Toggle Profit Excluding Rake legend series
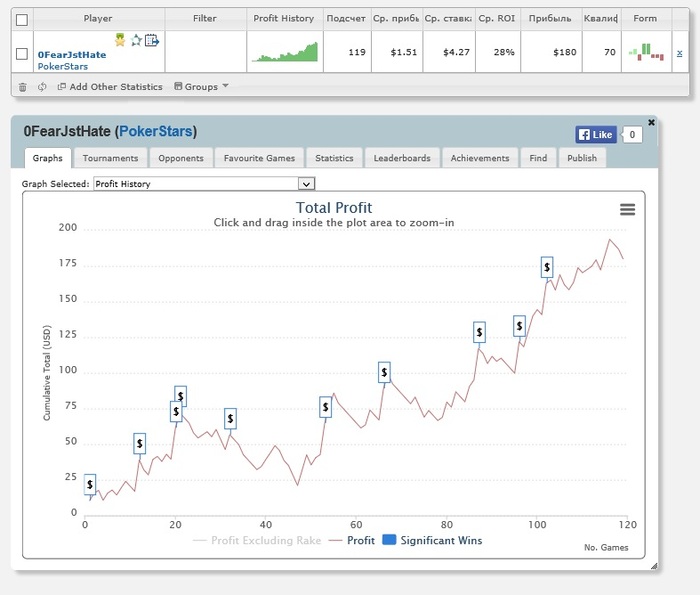 click(x=257, y=541)
